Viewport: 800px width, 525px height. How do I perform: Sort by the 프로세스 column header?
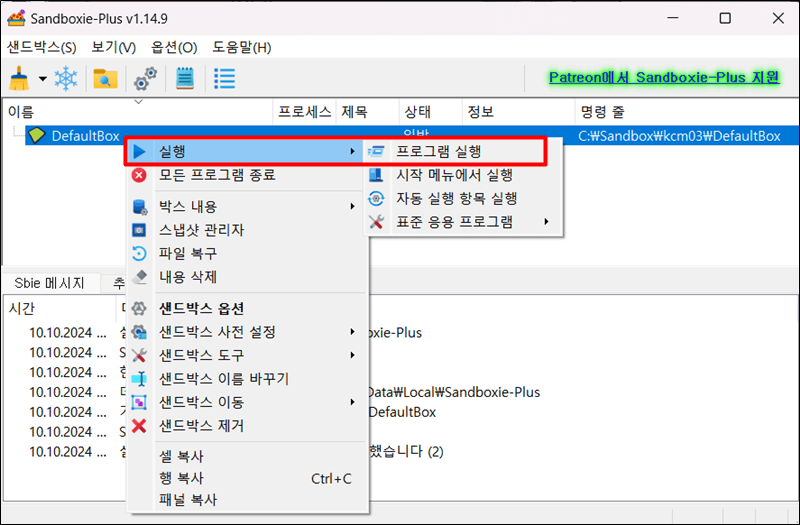pos(305,112)
